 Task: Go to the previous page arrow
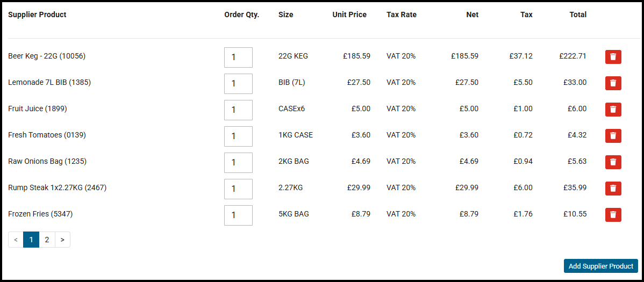tap(16, 240)
